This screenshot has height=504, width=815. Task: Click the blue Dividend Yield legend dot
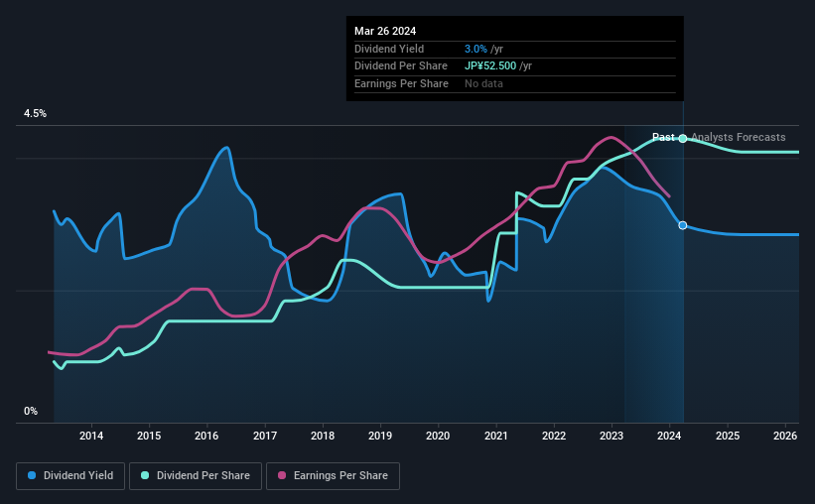(32, 475)
